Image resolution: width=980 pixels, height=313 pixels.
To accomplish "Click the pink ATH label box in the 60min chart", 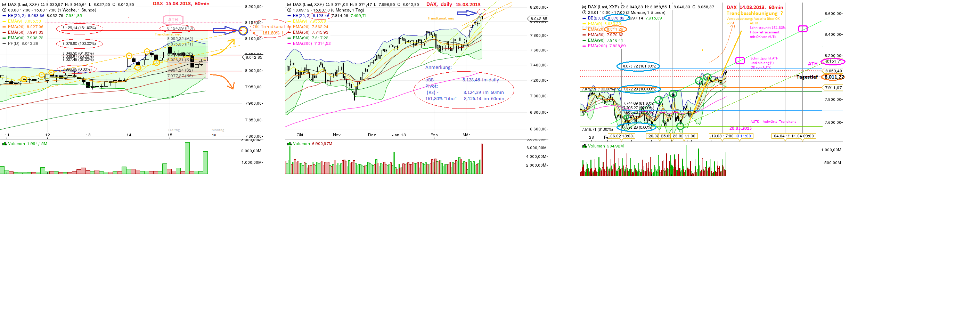I will click(x=173, y=19).
